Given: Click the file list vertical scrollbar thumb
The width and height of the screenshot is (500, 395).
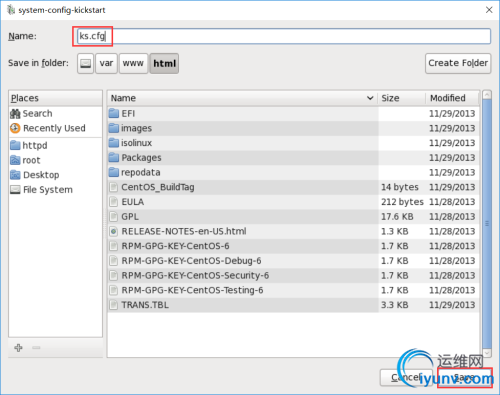Looking at the screenshot, I should (487, 223).
